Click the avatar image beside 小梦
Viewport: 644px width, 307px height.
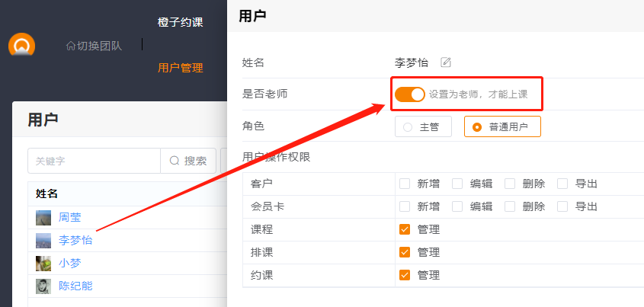[x=43, y=264]
